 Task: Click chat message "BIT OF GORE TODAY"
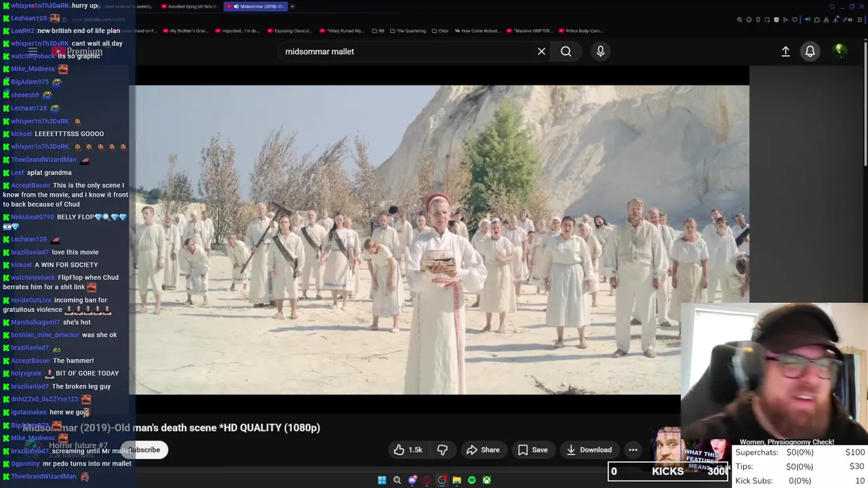tap(87, 373)
